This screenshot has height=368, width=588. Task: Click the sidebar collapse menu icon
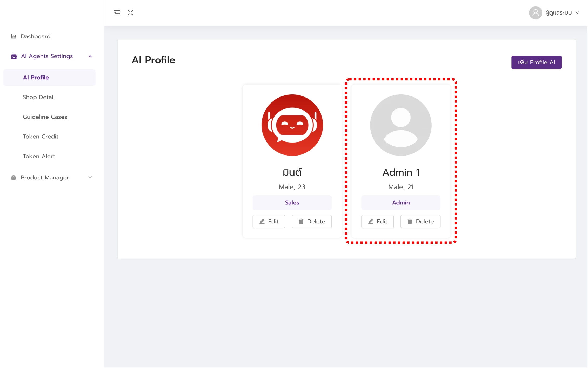117,13
